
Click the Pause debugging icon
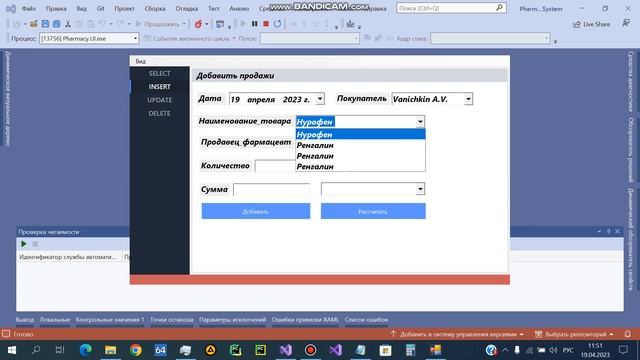tap(254, 24)
